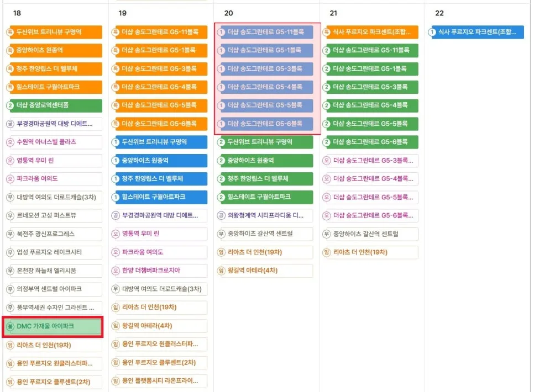Click orange 식사 푸르지오 파크센트 on day 21
This screenshot has width=534, height=392.
370,32
